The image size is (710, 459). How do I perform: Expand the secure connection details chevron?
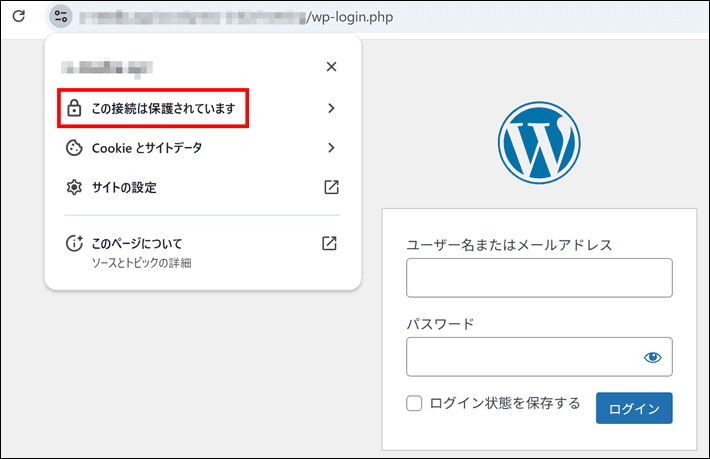click(331, 108)
